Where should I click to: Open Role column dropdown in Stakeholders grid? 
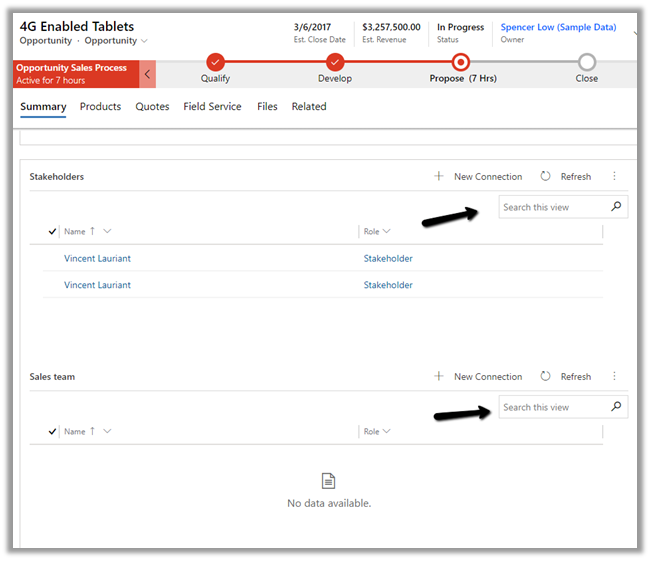(386, 232)
